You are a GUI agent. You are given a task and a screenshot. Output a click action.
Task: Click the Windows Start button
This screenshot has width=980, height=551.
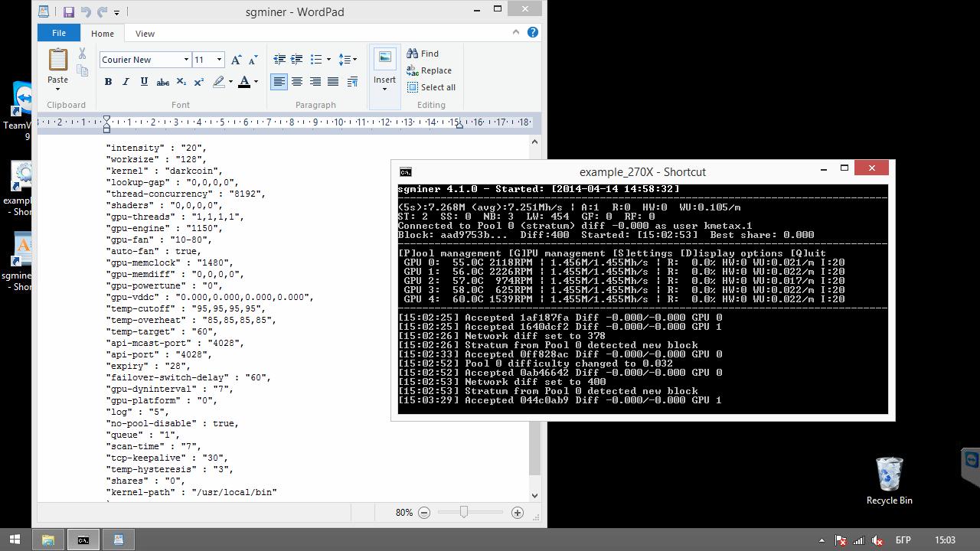(14, 540)
